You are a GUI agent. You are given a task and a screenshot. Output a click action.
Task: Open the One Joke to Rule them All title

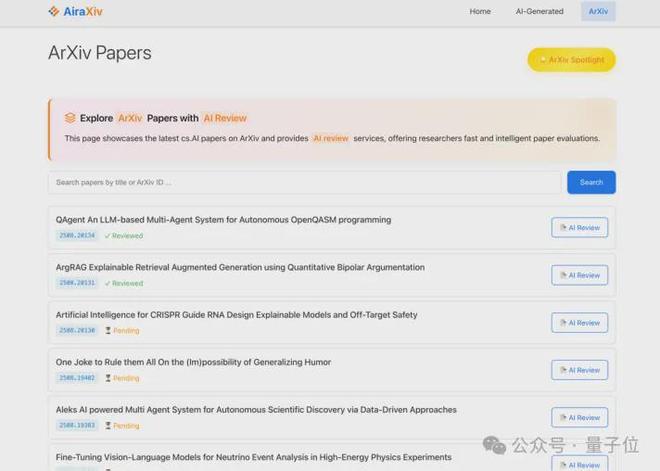click(x=193, y=362)
